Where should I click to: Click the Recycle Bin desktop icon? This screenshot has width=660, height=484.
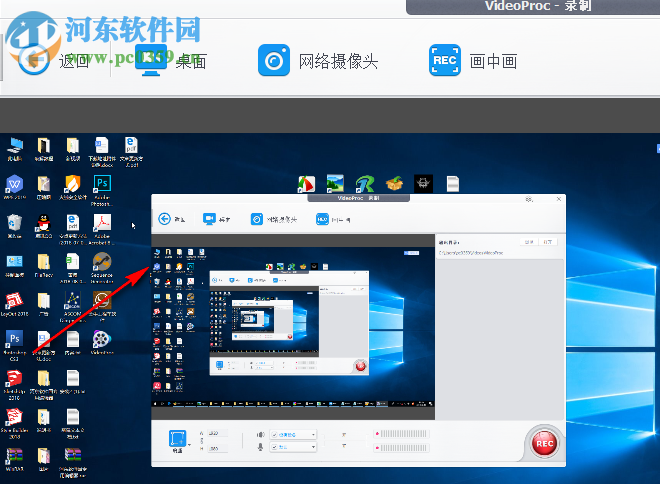coord(15,226)
